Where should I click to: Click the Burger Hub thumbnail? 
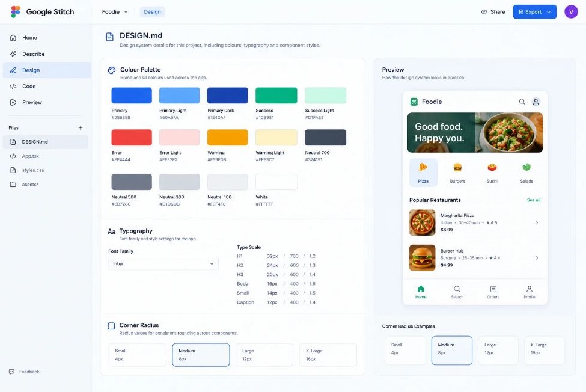point(423,257)
